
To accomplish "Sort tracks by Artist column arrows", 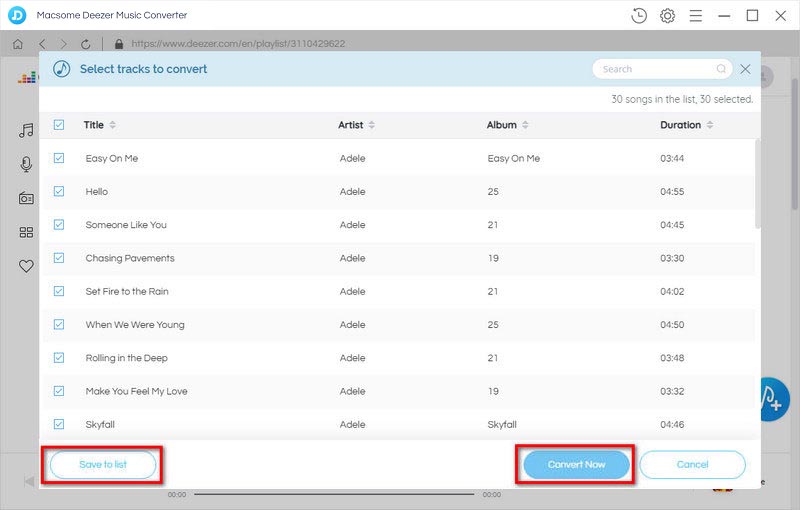I will 371,125.
